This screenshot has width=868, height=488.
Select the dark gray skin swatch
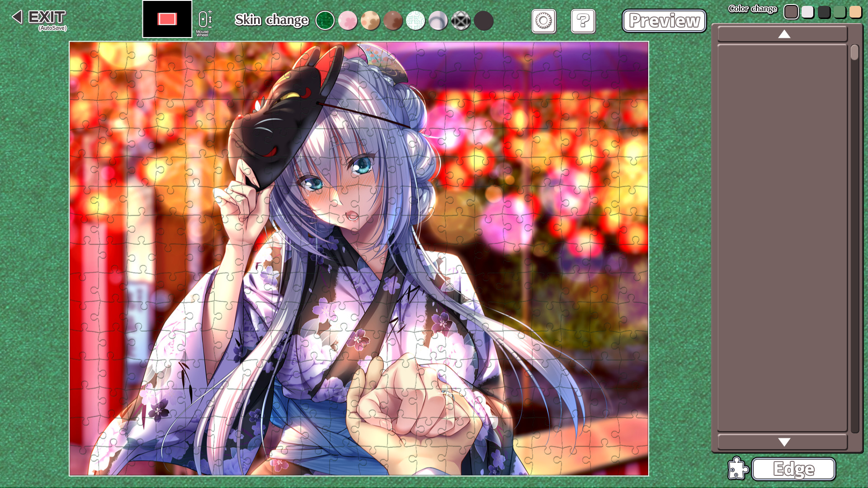[823, 12]
